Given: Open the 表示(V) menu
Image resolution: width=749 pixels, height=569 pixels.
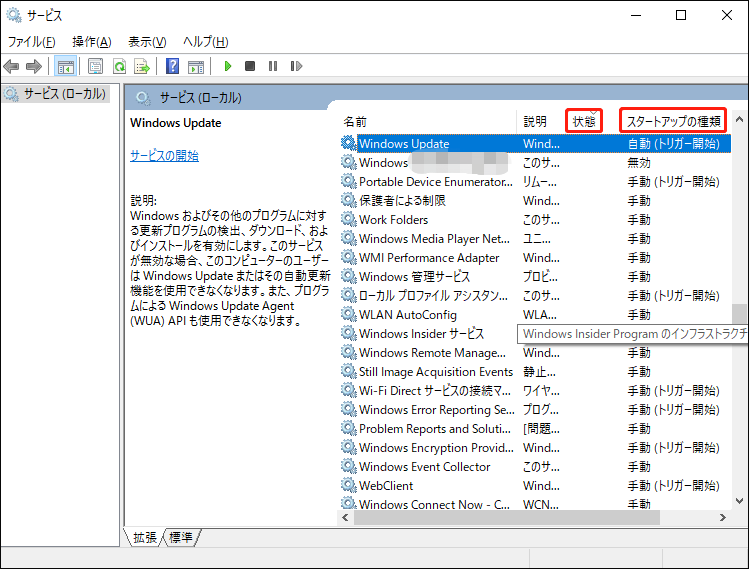Looking at the screenshot, I should 147,41.
